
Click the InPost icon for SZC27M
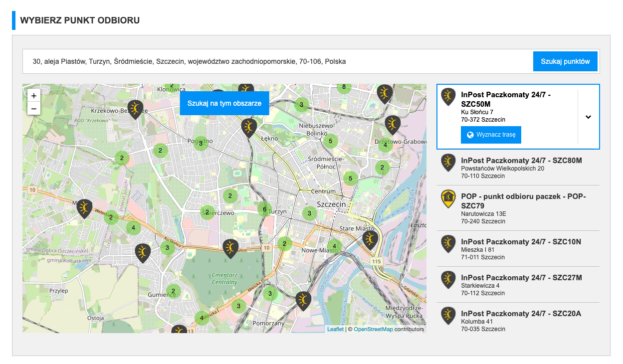coord(448,280)
